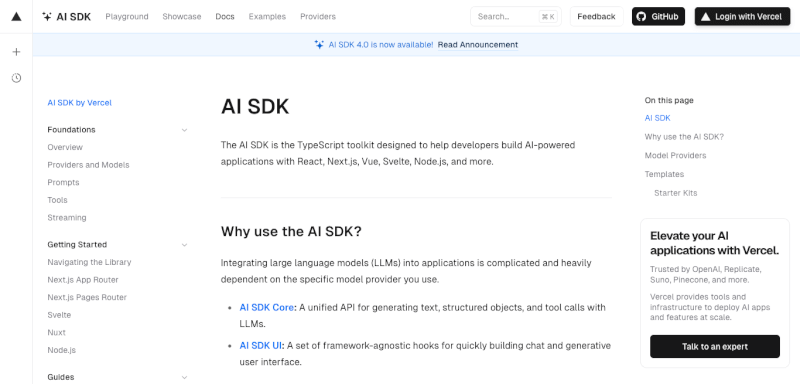Open the Streaming sidebar item
Viewport: 800px width, 384px height.
click(x=67, y=218)
